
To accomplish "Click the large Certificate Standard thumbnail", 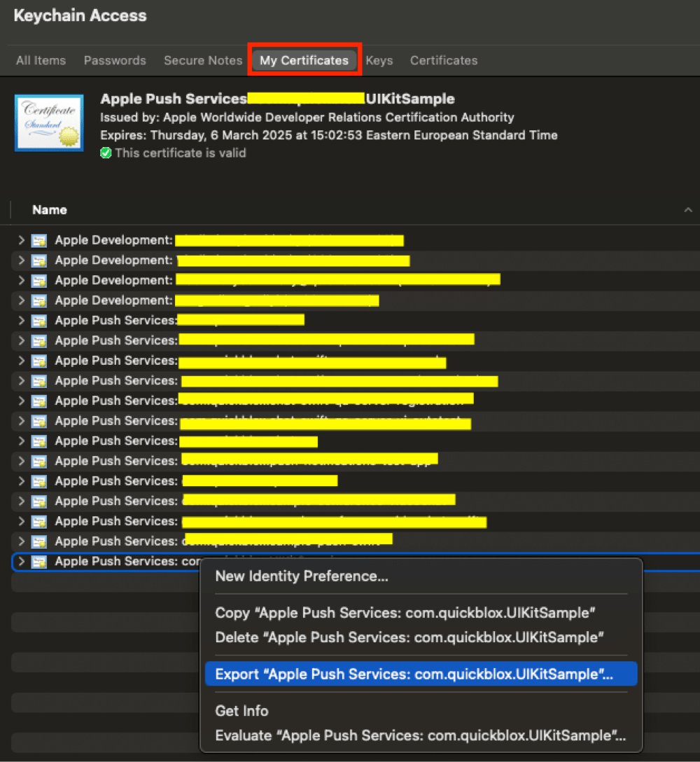I will [x=49, y=123].
